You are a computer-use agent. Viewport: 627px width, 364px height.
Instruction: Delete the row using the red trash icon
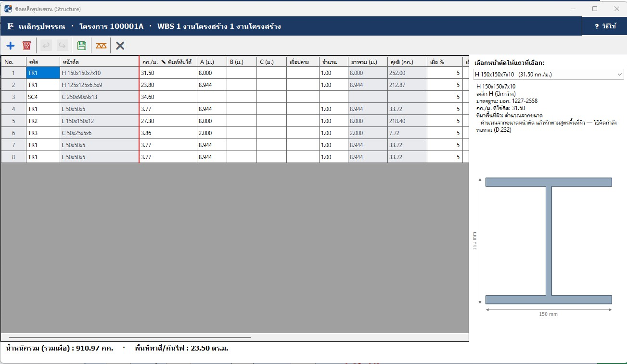click(x=27, y=46)
